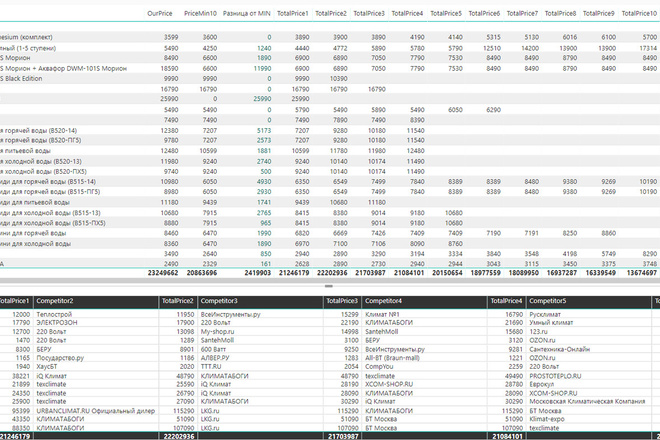Screen dimensions: 660x440
Task: Click the OurPrice grand total 23249662
Action: click(x=163, y=273)
